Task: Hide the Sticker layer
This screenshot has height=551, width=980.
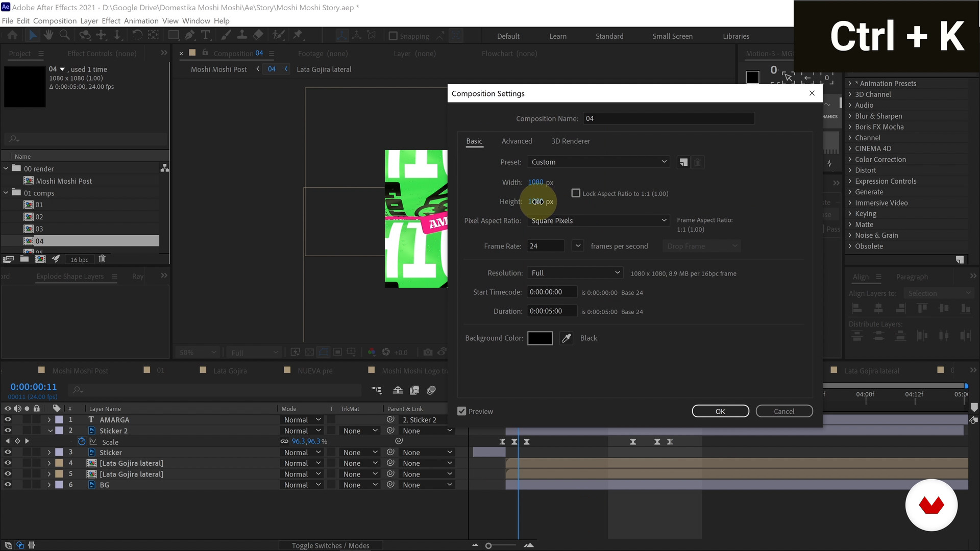Action: tap(8, 452)
